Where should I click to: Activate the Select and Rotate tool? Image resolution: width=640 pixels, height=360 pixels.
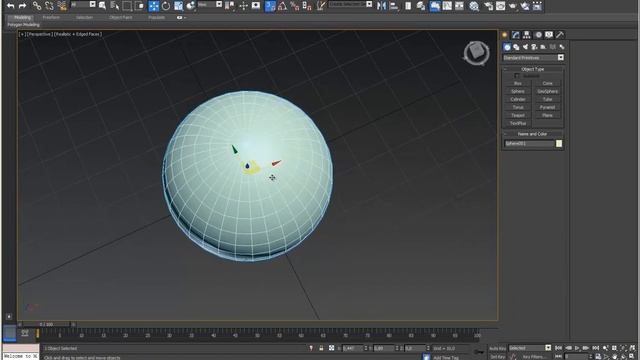pos(166,6)
